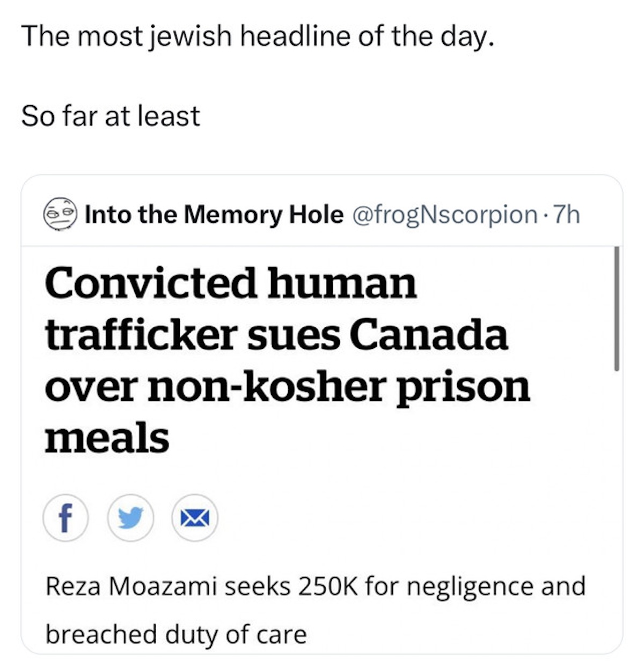
Task: Click the Facebook share icon
Action: coord(65,518)
